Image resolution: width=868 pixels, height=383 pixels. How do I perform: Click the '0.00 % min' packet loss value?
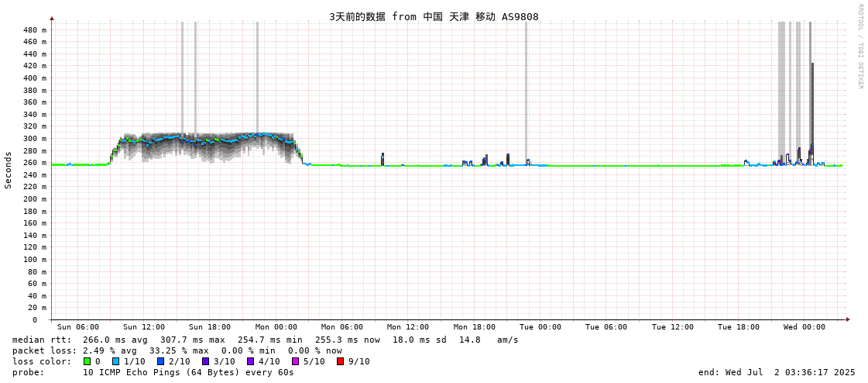249,351
